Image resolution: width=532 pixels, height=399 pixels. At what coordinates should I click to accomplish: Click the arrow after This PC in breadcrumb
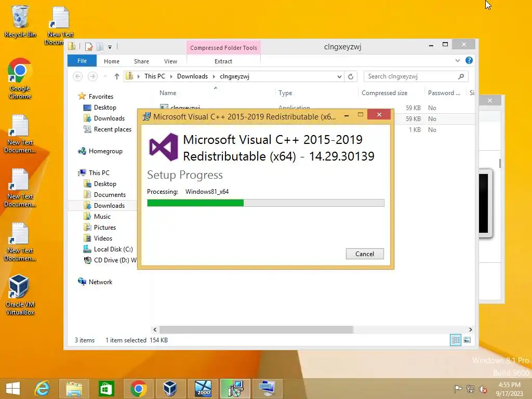pyautogui.click(x=170, y=77)
